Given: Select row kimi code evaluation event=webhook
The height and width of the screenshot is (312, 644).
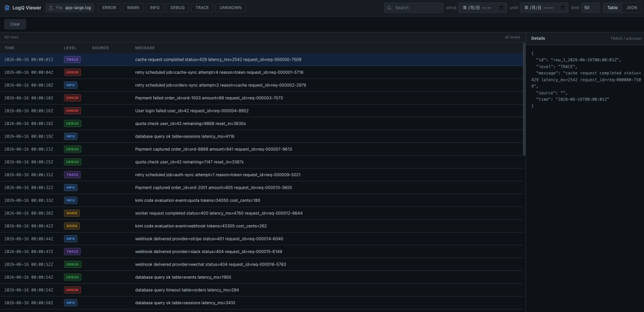Looking at the screenshot, I should (261, 226).
